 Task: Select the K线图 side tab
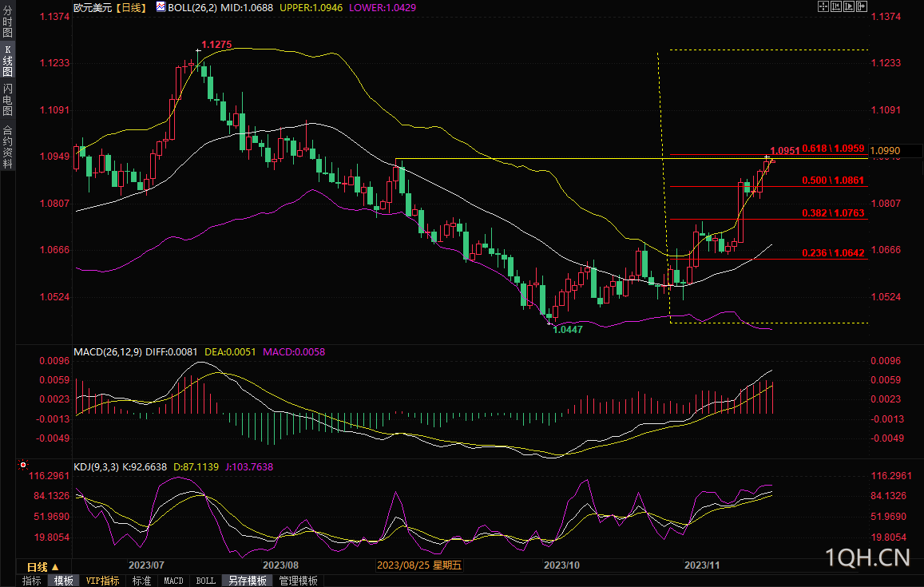(x=7, y=61)
